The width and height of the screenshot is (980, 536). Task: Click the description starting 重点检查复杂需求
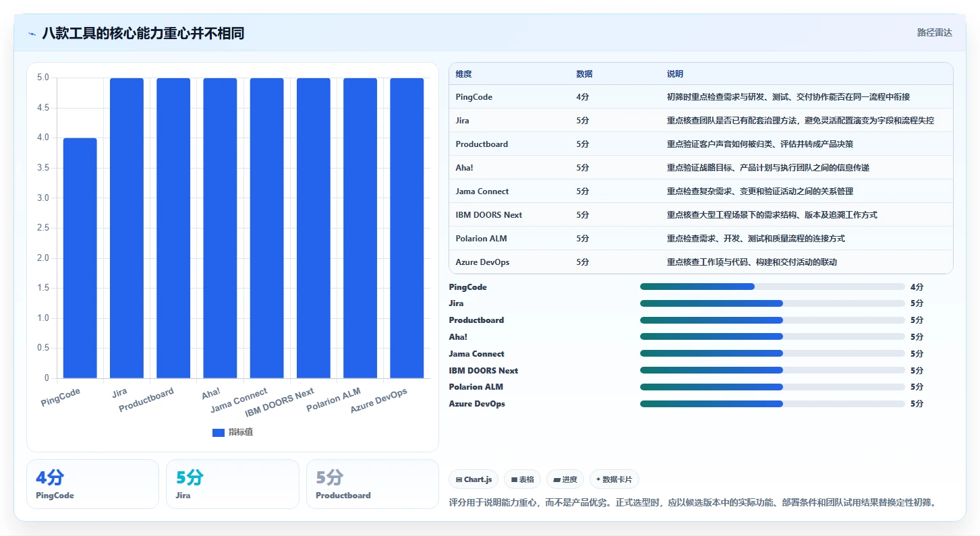pos(760,191)
